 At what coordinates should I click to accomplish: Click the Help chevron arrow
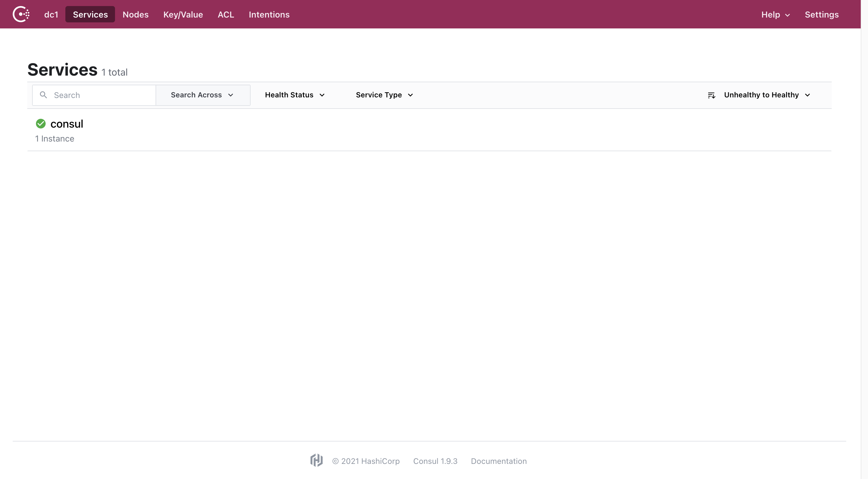(x=787, y=15)
